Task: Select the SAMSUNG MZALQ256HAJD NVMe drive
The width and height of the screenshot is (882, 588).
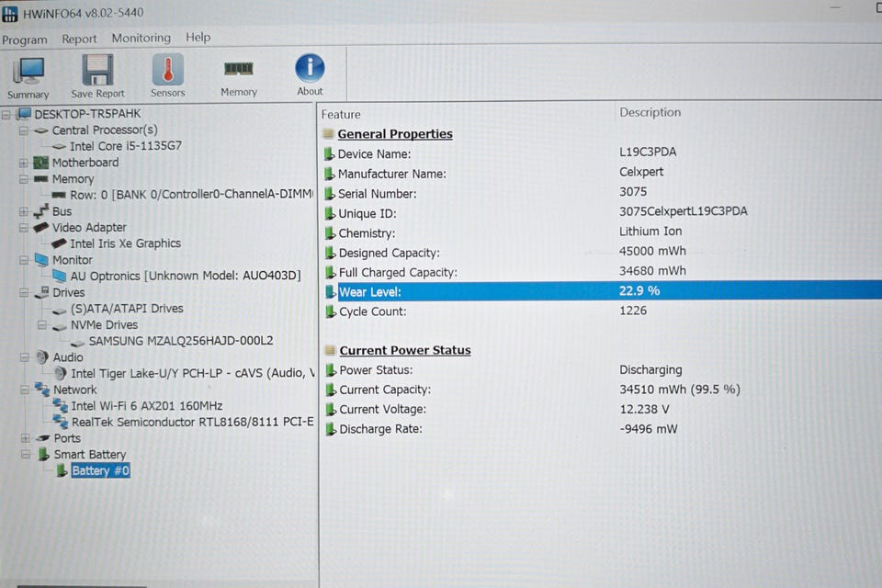Action: coord(181,341)
